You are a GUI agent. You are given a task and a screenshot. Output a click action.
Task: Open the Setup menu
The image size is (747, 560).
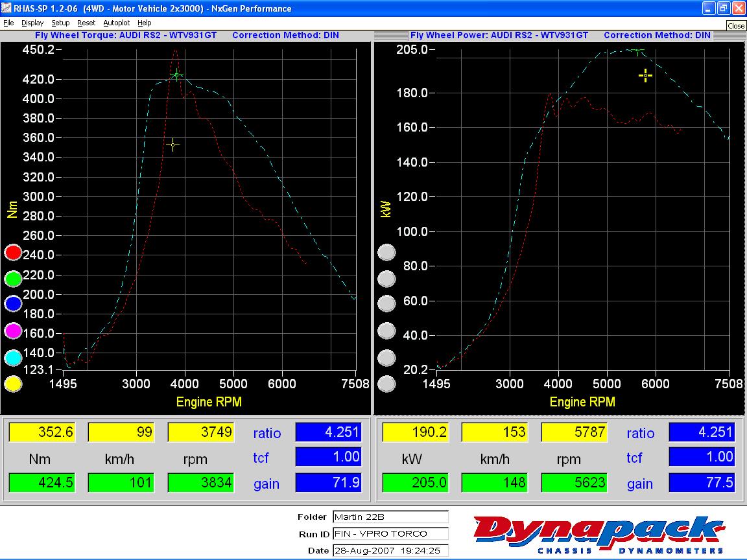[x=60, y=23]
